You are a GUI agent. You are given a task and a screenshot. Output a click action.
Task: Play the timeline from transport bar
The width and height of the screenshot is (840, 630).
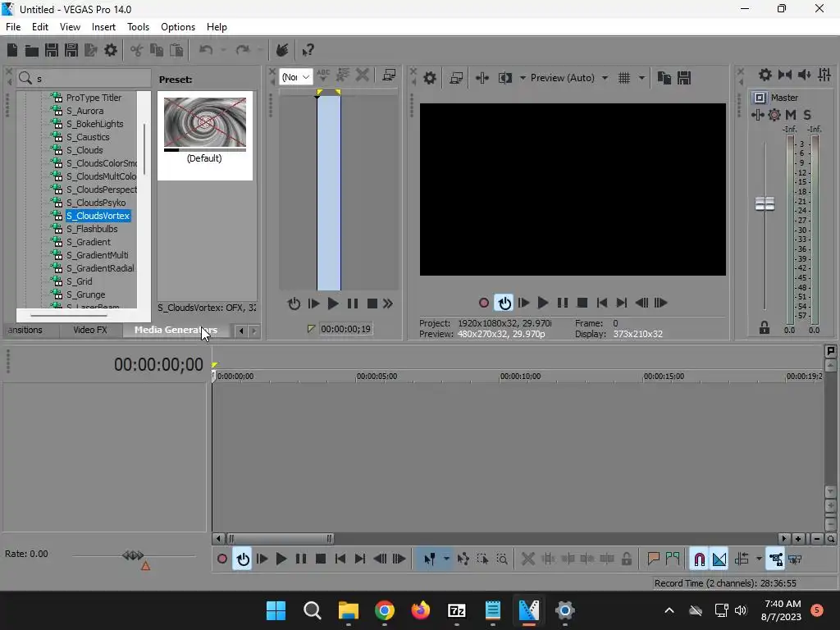[x=281, y=559]
